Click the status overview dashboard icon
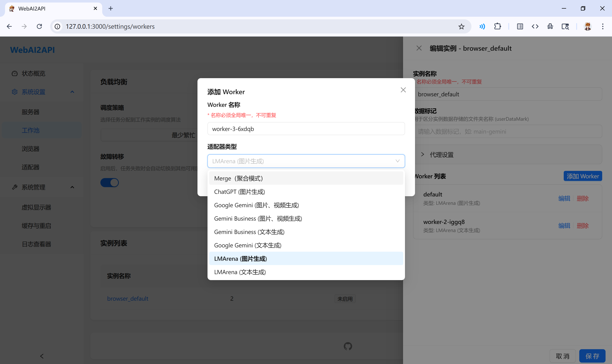The image size is (612, 364). 15,73
